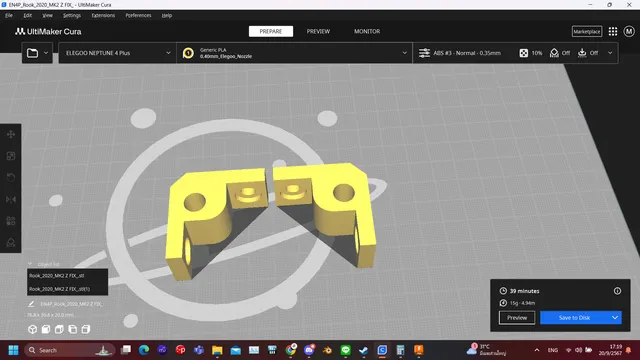Screen dimensions: 640x360
Task: Show print time details info icon
Action: pos(617,291)
